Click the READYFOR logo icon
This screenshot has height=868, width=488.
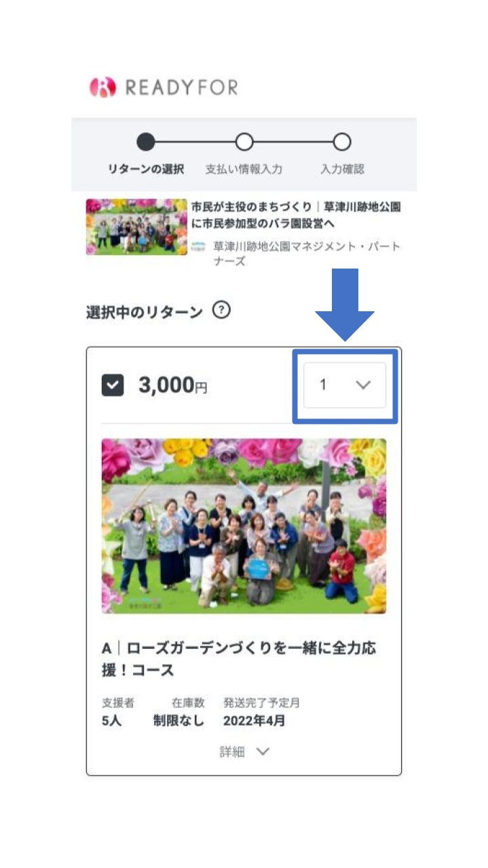(102, 87)
